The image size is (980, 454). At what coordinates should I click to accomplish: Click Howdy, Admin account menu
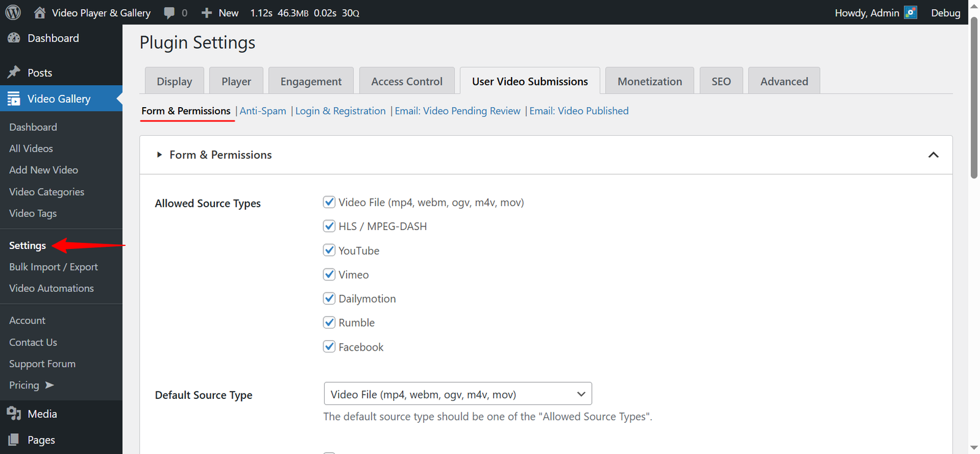pos(875,12)
